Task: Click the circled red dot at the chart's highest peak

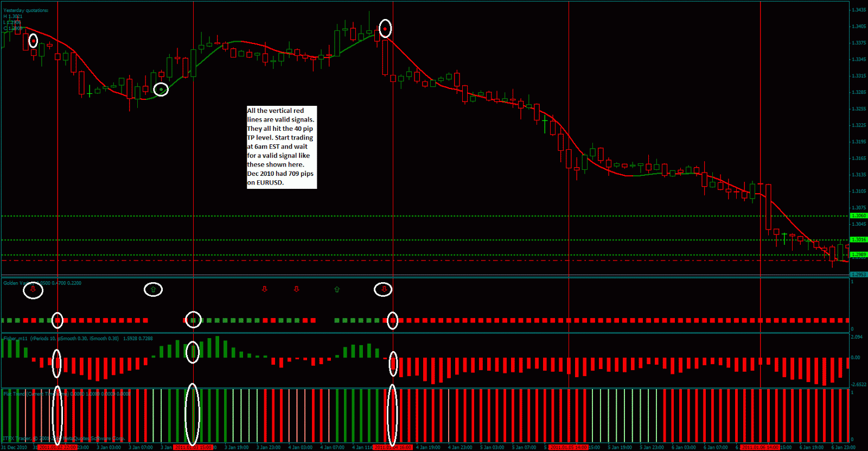Action: pos(385,29)
